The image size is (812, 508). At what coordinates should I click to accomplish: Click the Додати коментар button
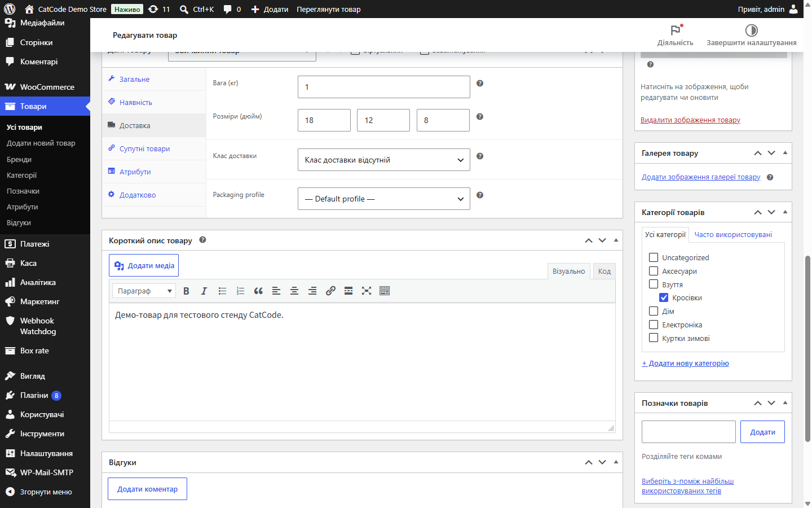147,489
